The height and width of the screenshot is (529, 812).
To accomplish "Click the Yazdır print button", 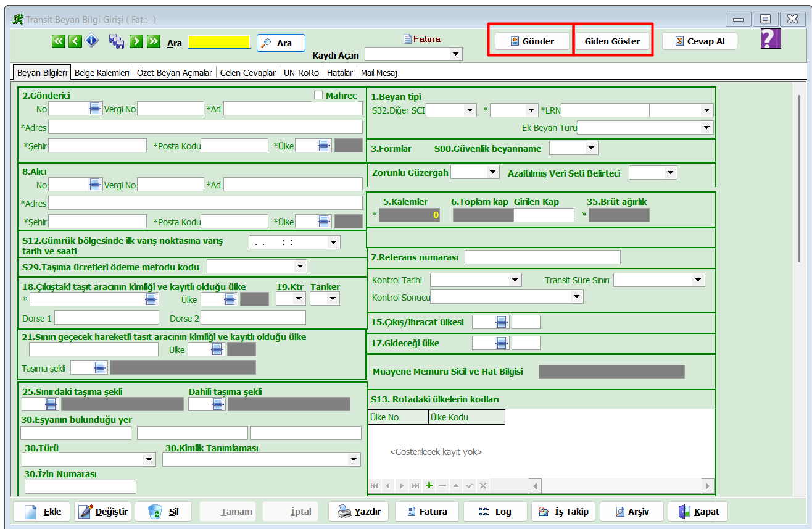I will click(358, 512).
